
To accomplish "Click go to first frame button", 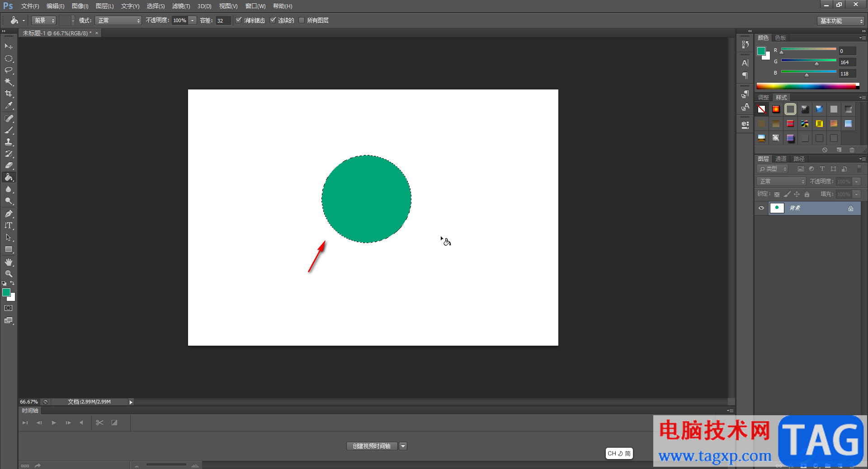I will (x=25, y=422).
